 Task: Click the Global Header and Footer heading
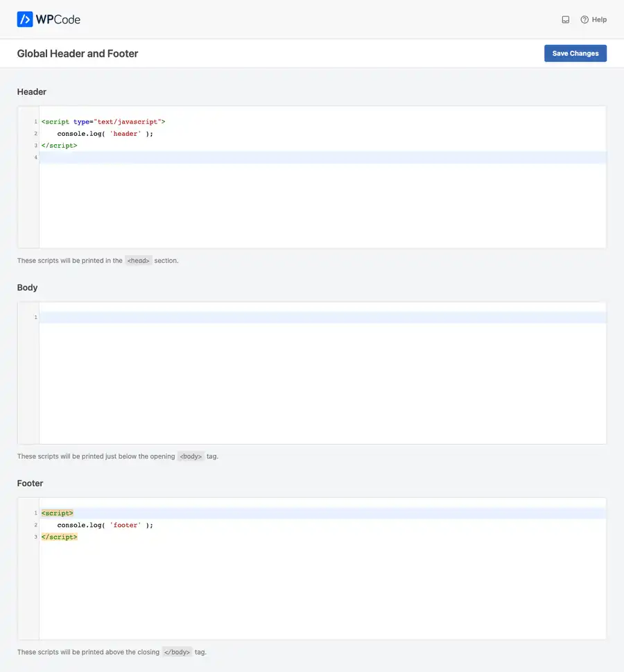point(77,53)
